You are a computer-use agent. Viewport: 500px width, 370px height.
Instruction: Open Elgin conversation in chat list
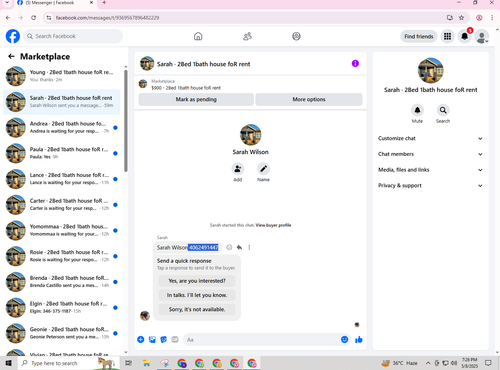pos(62,307)
